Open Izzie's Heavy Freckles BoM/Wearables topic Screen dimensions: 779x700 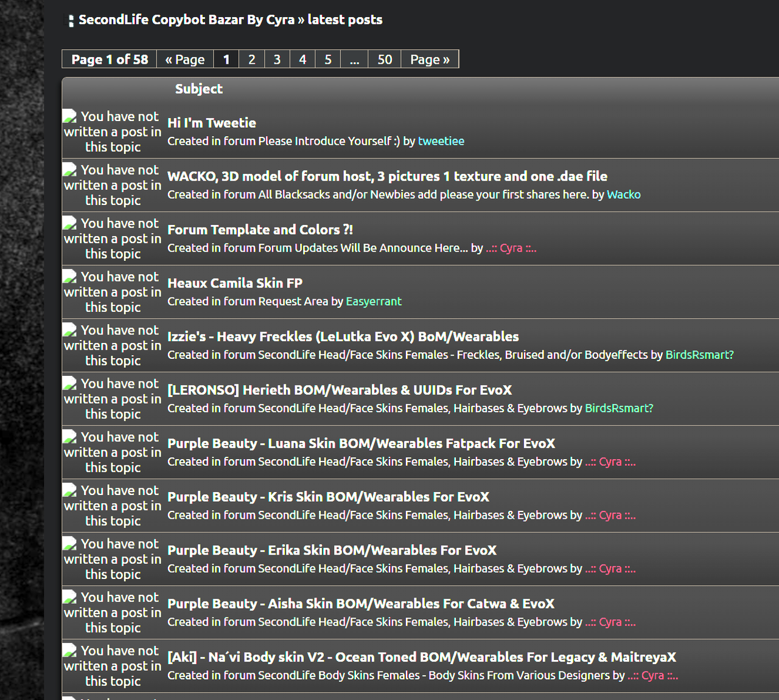[343, 337]
